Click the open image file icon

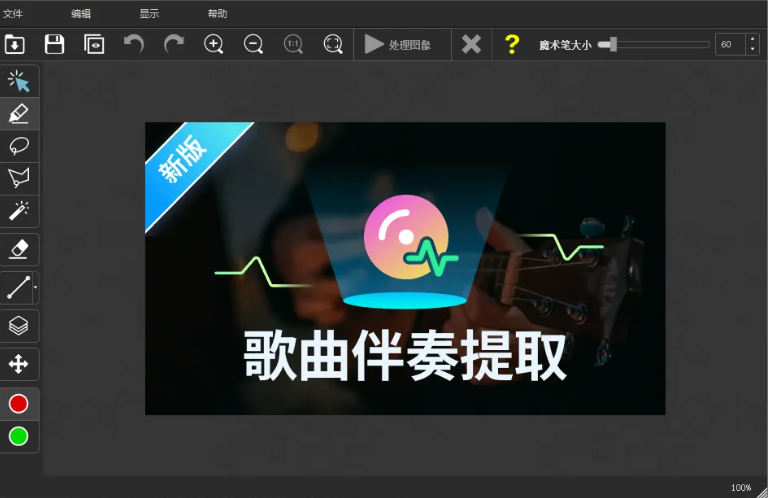(x=15, y=45)
